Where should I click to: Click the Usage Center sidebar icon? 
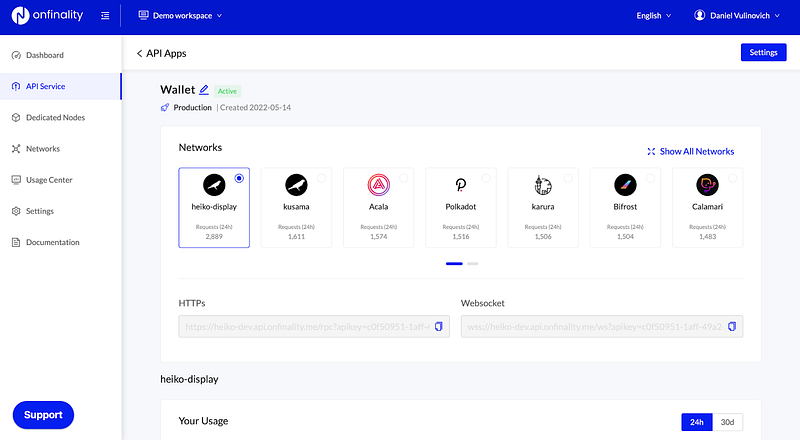16,180
